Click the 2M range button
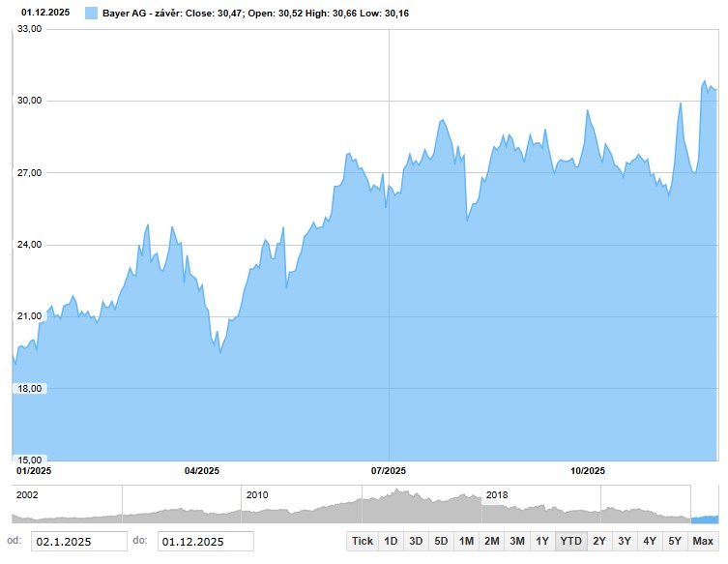The width and height of the screenshot is (728, 564). tap(491, 541)
